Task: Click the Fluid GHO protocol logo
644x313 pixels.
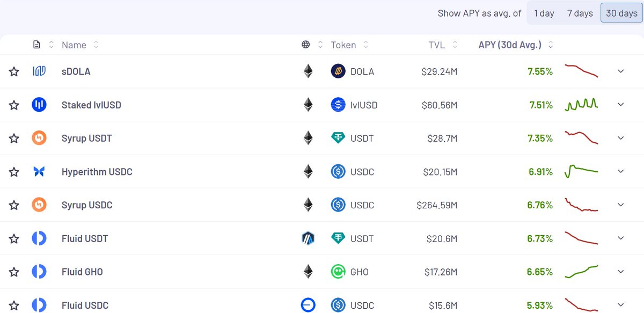Action: pyautogui.click(x=39, y=272)
